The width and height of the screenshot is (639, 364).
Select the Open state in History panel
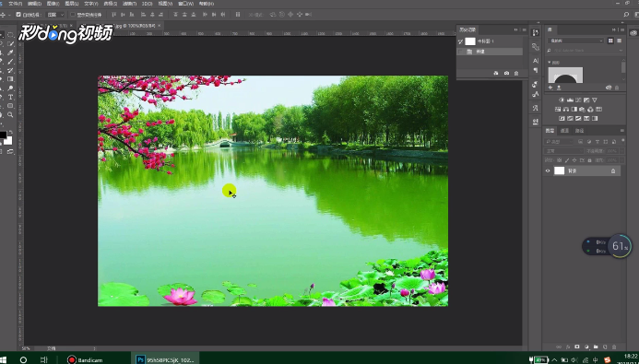point(489,52)
